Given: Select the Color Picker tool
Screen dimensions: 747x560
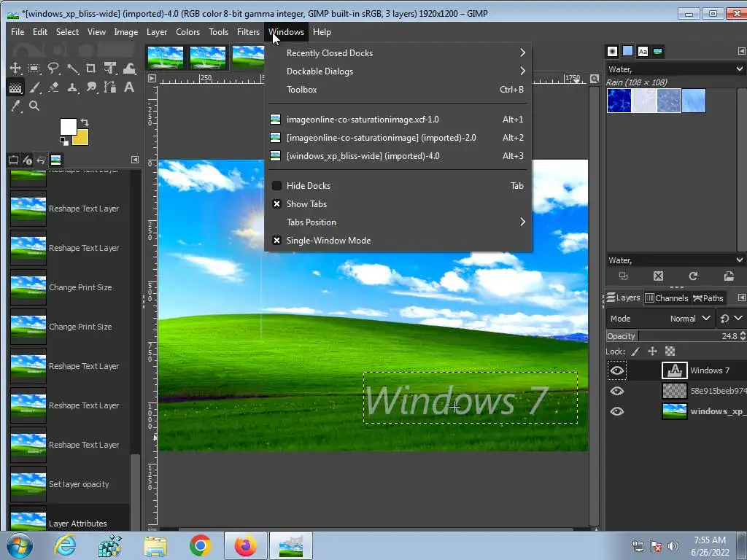Looking at the screenshot, I should coord(15,106).
